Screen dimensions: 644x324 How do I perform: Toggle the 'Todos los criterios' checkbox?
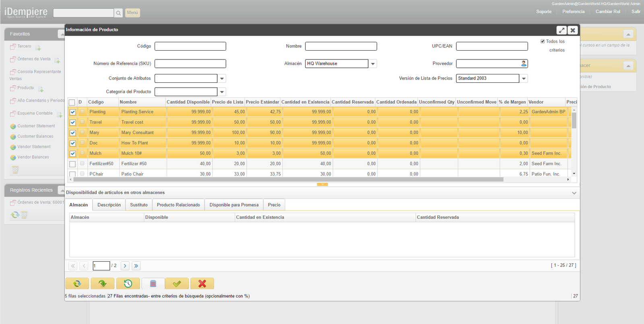[x=543, y=41]
